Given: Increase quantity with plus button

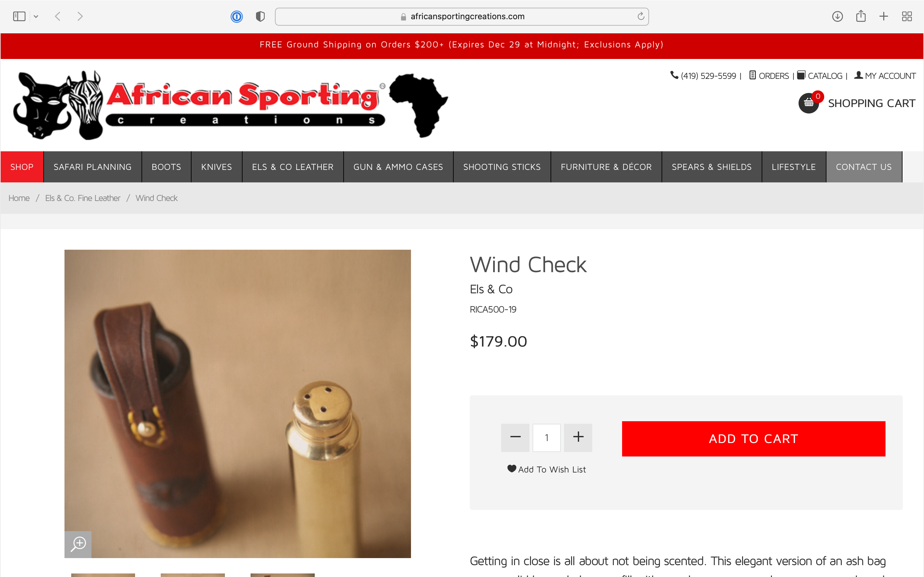Looking at the screenshot, I should pos(578,437).
